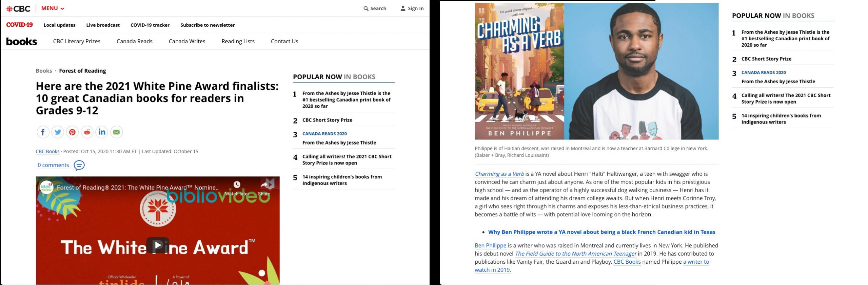Image resolution: width=868 pixels, height=285 pixels.
Task: Open the 0 comments link
Action: point(53,165)
